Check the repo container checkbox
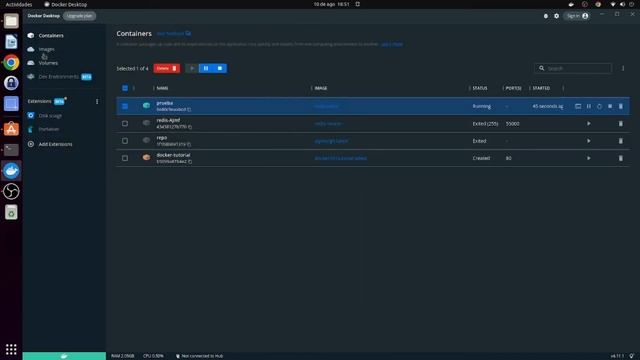 (125, 141)
